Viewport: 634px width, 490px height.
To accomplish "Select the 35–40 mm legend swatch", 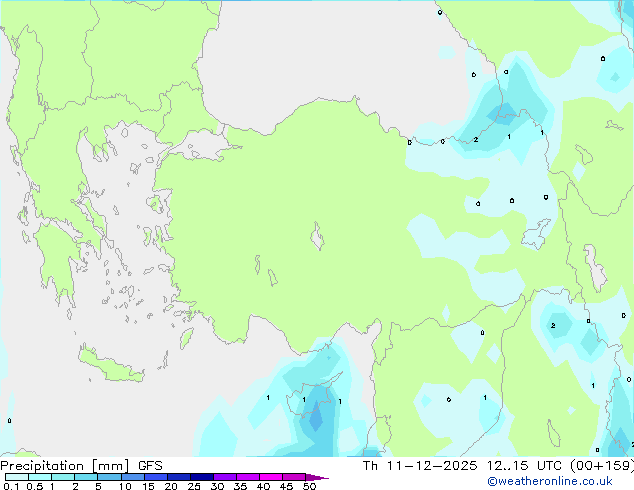I will click(x=247, y=477).
